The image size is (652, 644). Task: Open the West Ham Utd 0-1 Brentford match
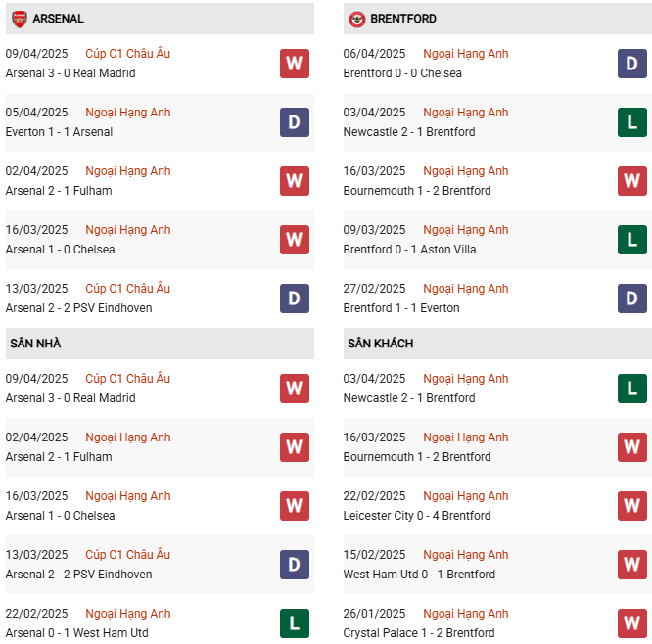point(419,575)
